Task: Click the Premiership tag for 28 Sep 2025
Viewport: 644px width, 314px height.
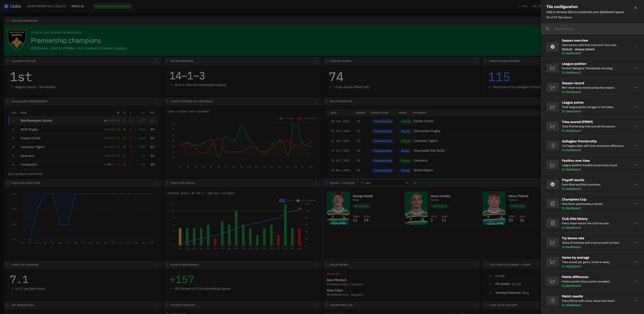Action: click(x=382, y=121)
